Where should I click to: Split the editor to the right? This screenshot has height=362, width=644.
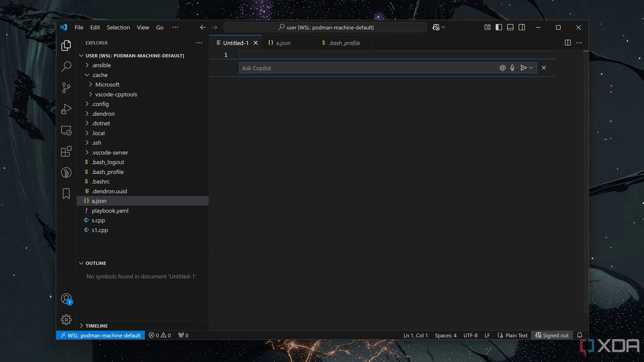(x=568, y=43)
